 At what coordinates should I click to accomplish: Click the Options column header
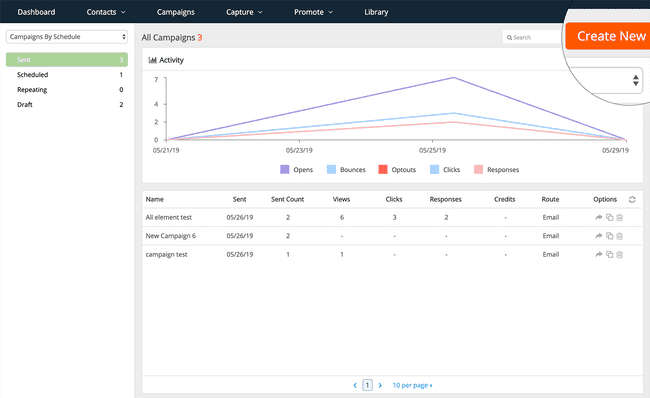(x=605, y=199)
